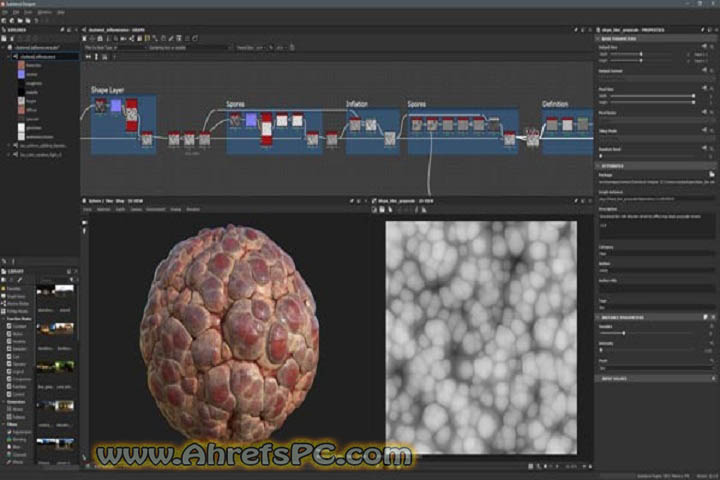
Task: Select the Shape Layer frame title
Action: 107,90
